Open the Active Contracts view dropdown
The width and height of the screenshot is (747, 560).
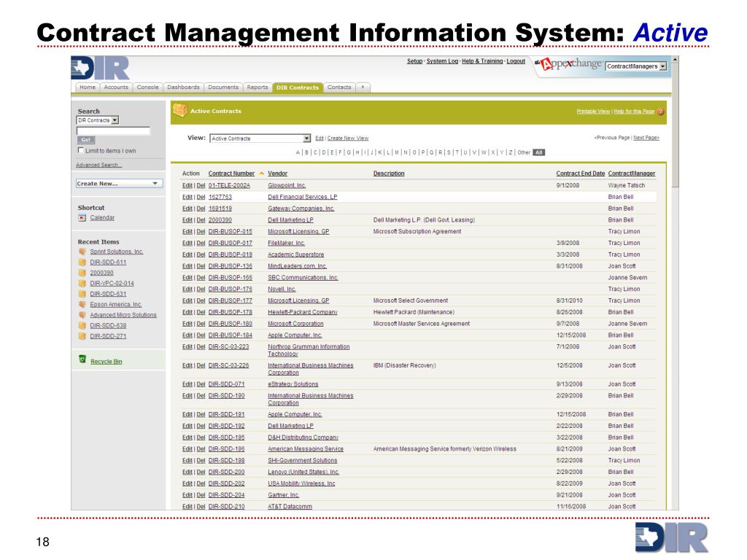tap(260, 138)
